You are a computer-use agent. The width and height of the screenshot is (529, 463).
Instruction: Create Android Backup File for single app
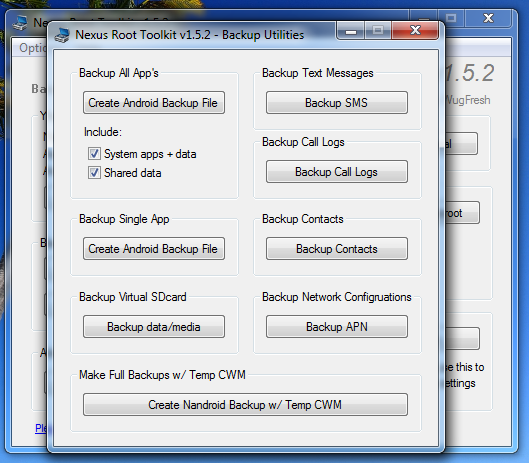(x=154, y=249)
